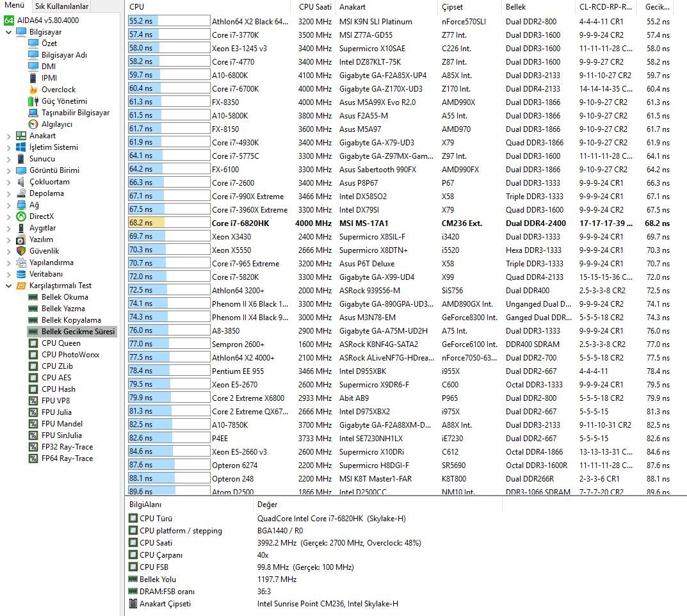Sort by the Çipset column header
The height and width of the screenshot is (616, 687).
click(x=469, y=7)
